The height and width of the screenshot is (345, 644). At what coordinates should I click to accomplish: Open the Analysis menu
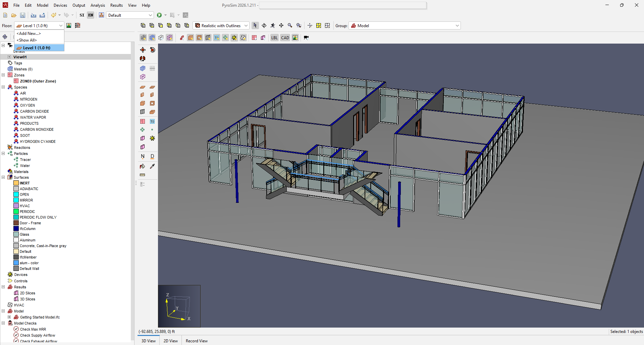[98, 5]
